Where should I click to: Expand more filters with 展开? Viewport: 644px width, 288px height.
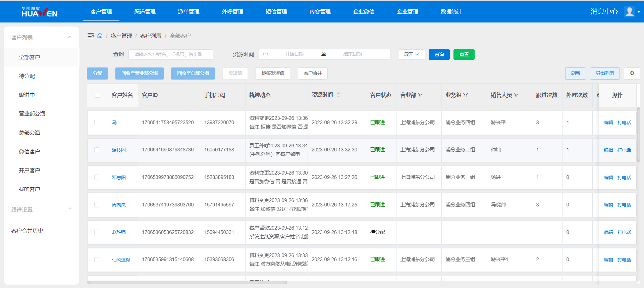coord(411,54)
